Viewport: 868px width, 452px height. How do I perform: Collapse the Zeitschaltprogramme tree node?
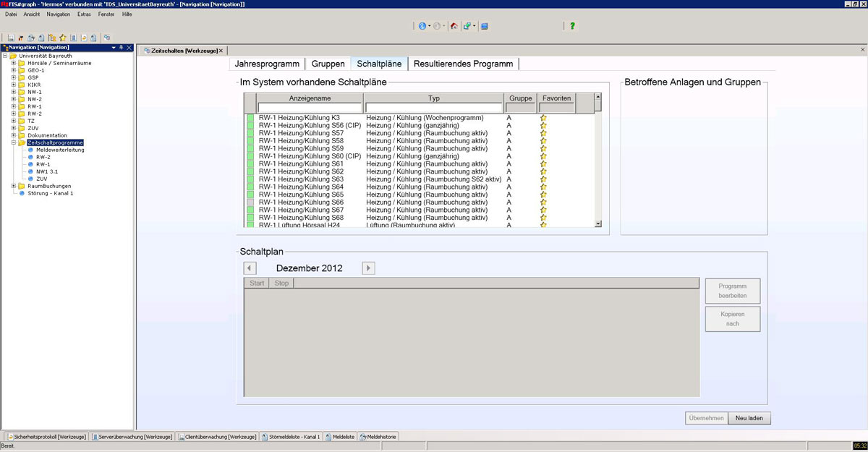13,142
